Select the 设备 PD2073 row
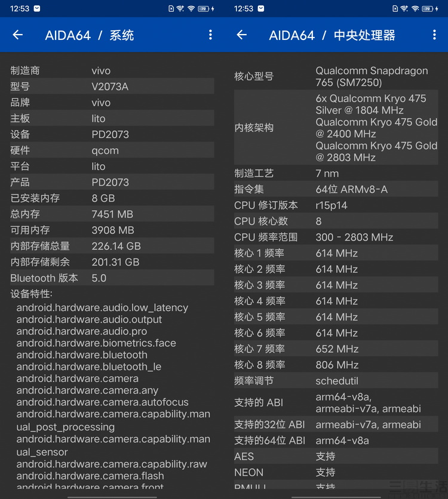Screen dimensions: 448x499 pos(112,134)
